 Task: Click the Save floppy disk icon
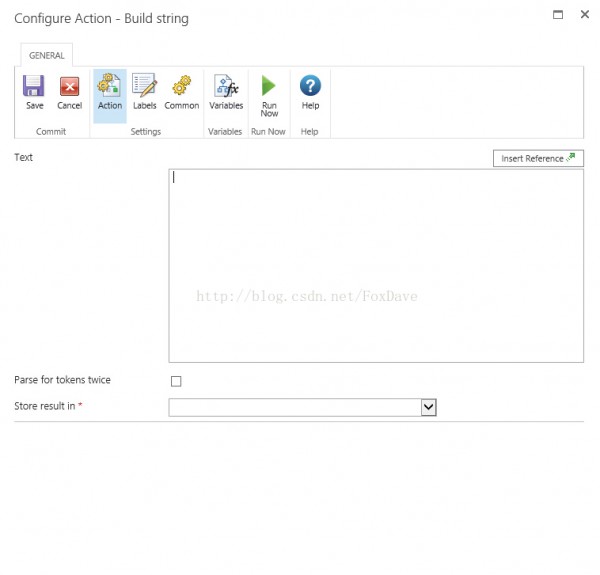point(34,86)
